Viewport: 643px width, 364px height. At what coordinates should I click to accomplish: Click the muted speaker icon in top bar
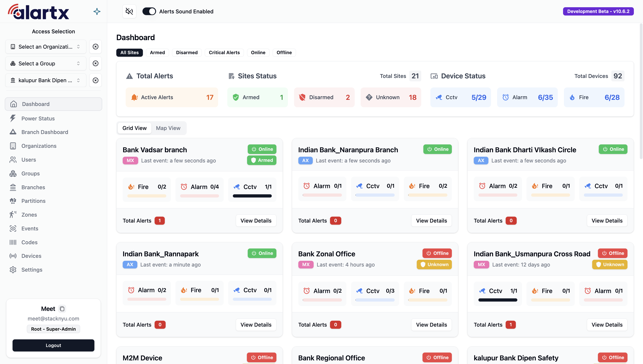(x=129, y=11)
